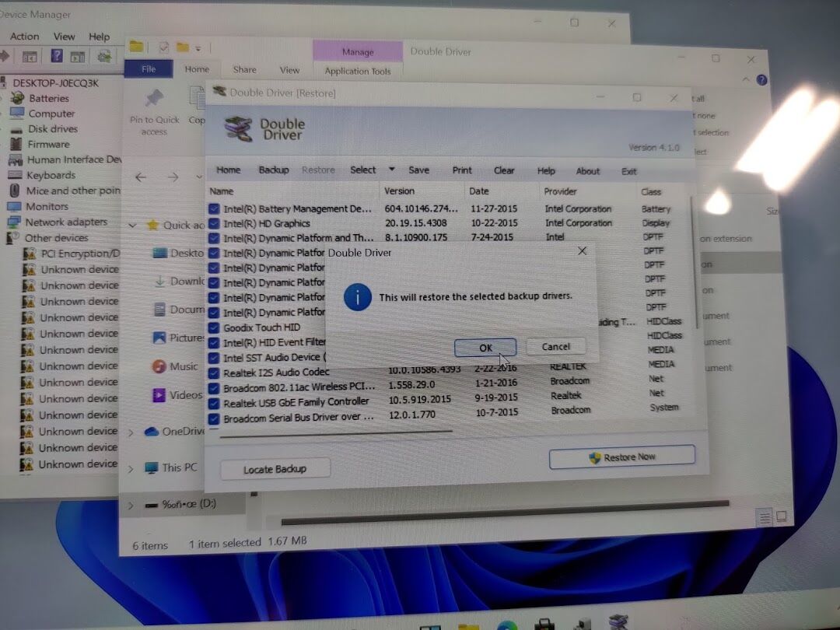The height and width of the screenshot is (630, 840).
Task: Open the Select menu in Double Driver
Action: (362, 170)
